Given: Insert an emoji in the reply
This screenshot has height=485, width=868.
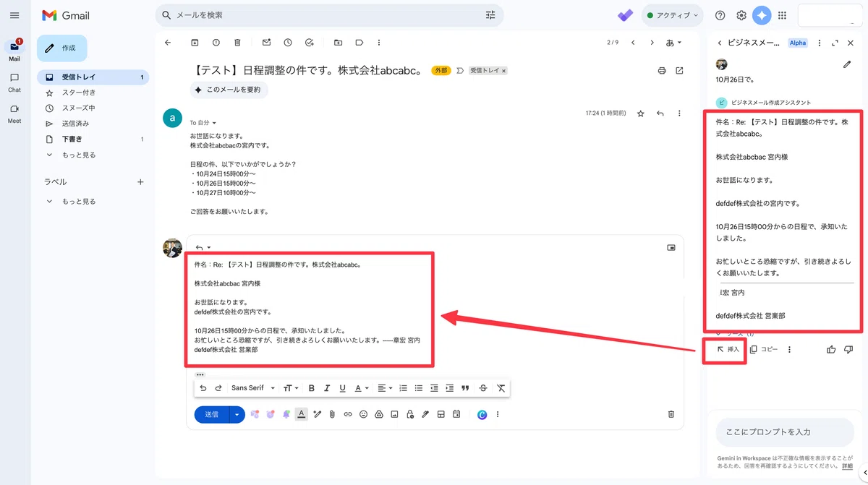Looking at the screenshot, I should [x=363, y=414].
